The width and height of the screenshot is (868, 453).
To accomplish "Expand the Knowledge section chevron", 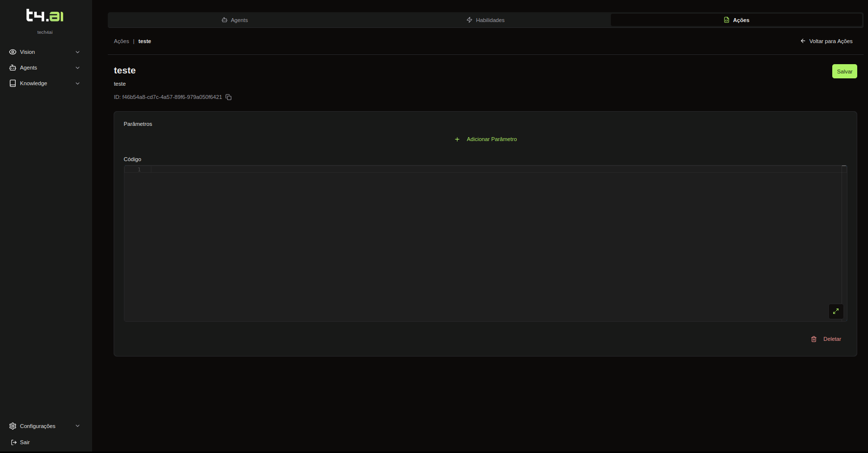I will 77,83.
